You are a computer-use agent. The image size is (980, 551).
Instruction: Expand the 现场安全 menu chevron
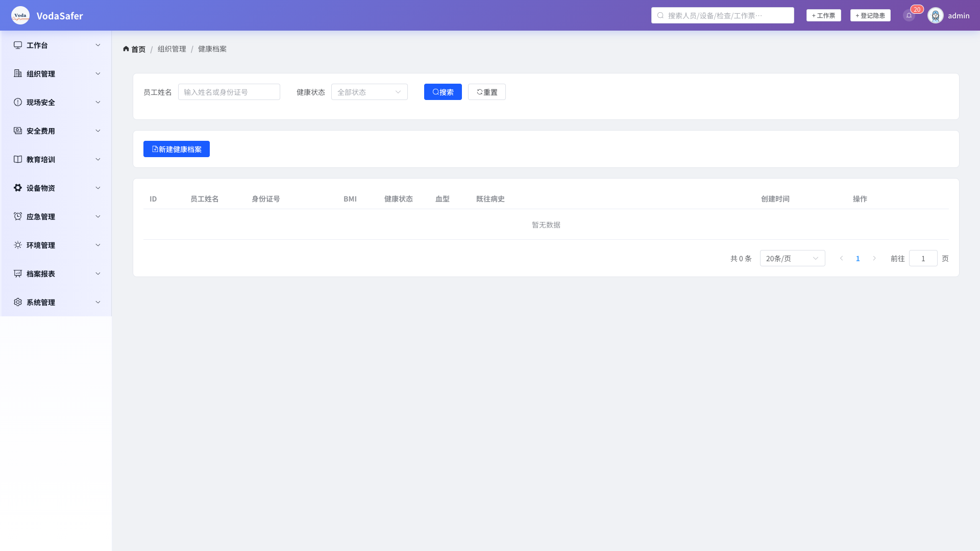[98, 102]
